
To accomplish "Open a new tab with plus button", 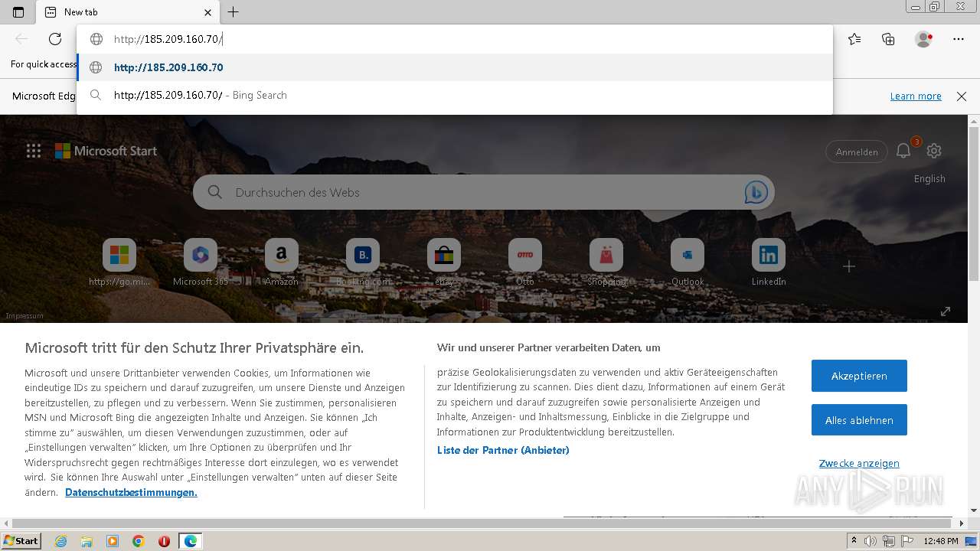I will [234, 12].
